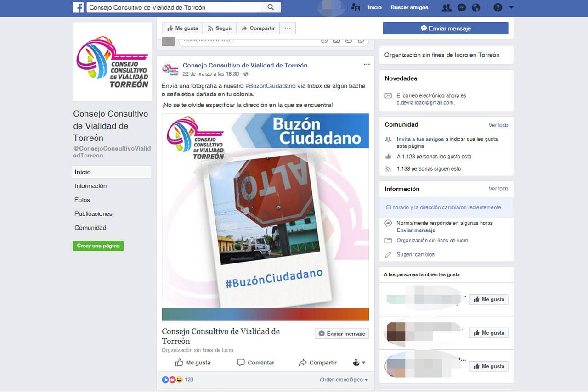Toggle Me gusta on the page header

pos(182,28)
